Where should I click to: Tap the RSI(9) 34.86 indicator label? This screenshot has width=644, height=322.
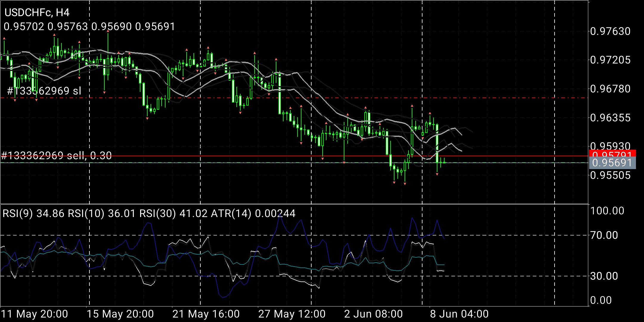33,213
